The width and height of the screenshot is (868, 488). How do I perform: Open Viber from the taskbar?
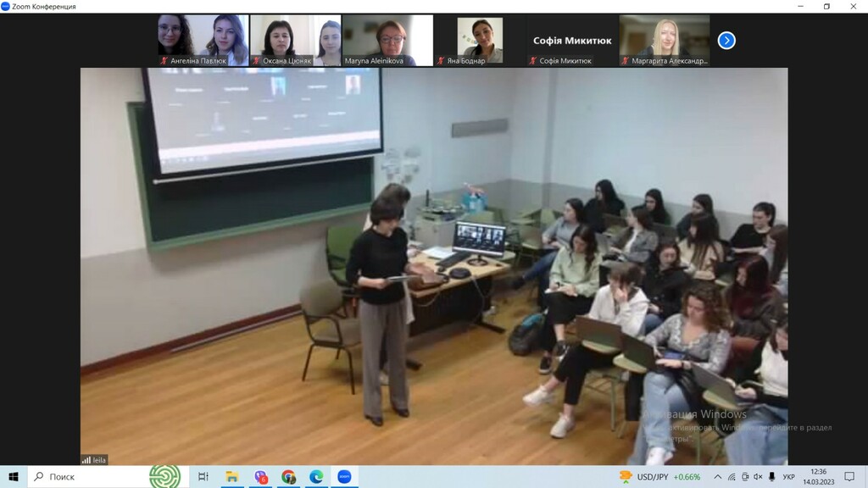[x=260, y=477]
